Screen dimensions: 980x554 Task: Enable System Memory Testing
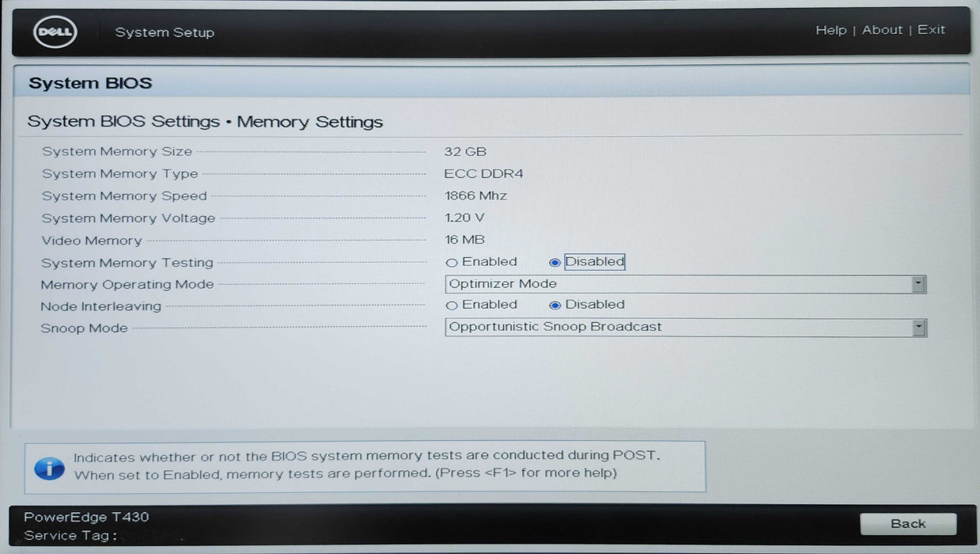click(452, 262)
